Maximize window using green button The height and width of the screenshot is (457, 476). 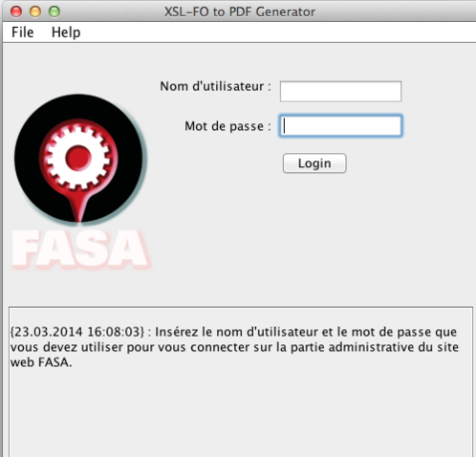54,11
